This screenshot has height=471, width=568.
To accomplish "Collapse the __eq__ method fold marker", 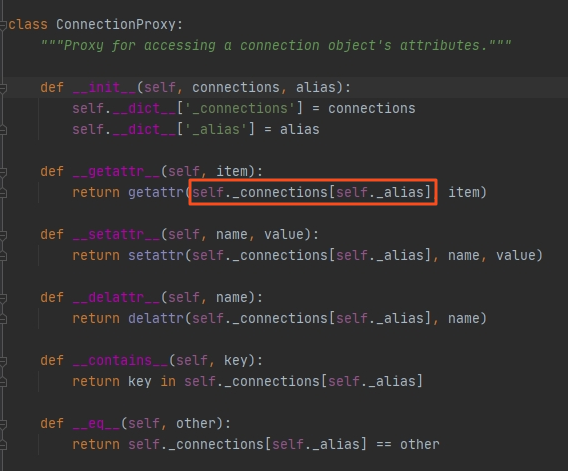I will [3, 424].
